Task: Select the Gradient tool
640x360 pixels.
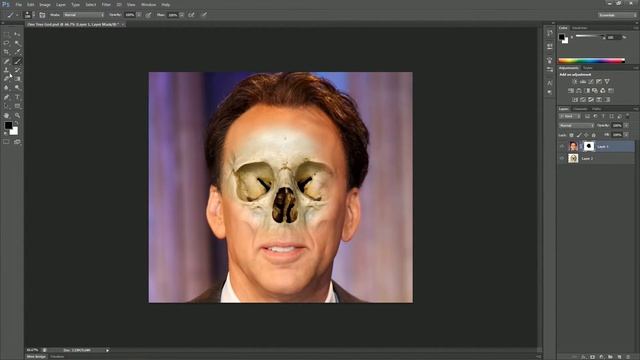Action: [x=17, y=79]
